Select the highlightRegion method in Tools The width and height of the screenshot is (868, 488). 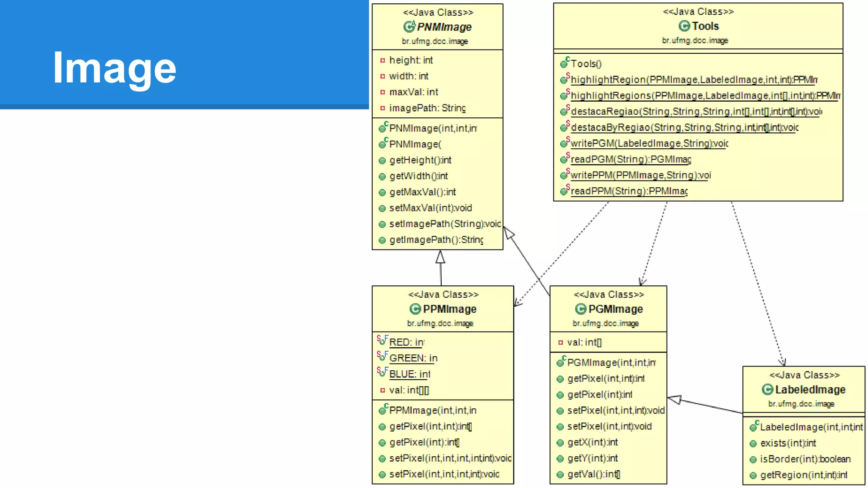(x=693, y=80)
